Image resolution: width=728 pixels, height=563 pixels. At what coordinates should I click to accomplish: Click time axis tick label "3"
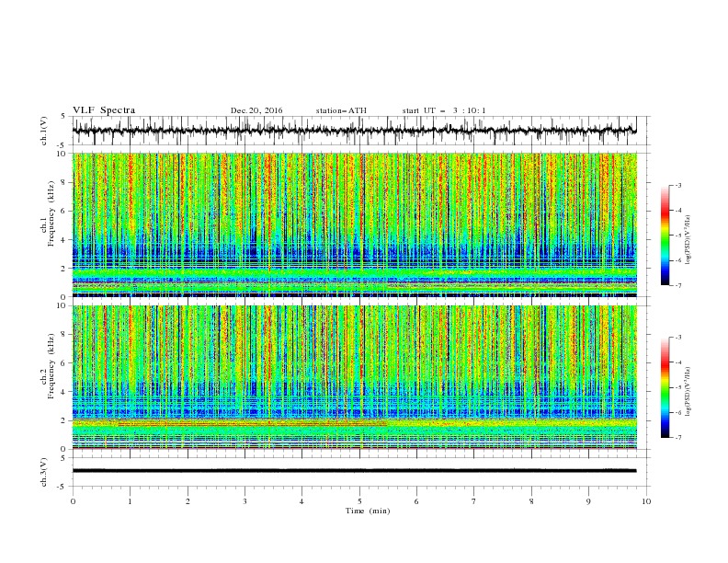point(245,501)
